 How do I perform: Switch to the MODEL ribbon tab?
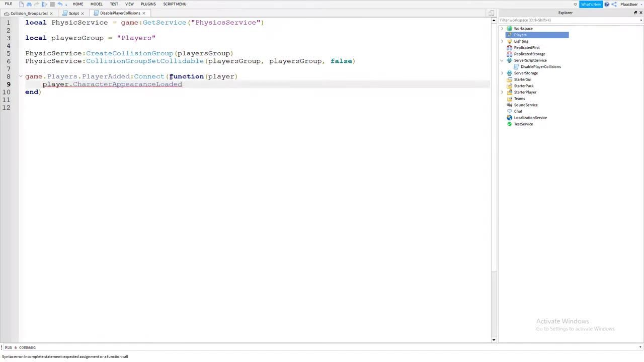coord(96,4)
